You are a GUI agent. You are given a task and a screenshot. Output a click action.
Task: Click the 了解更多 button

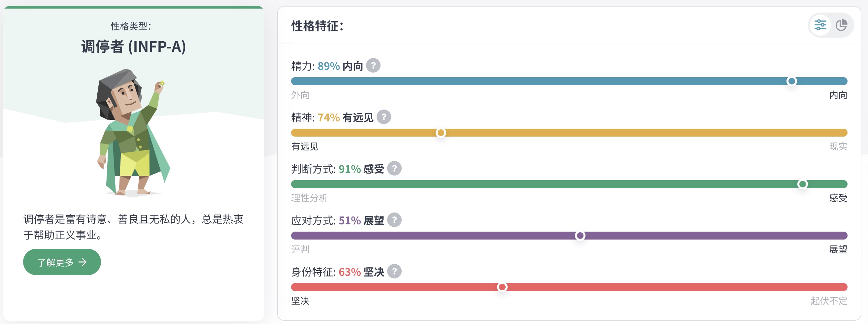(x=62, y=262)
